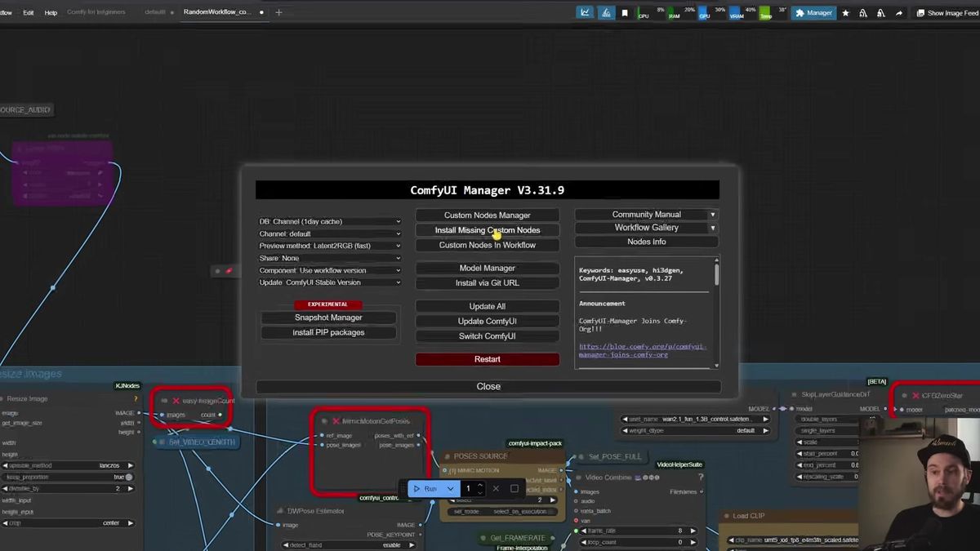
Task: Click red X on easy imageCount node
Action: (176, 401)
